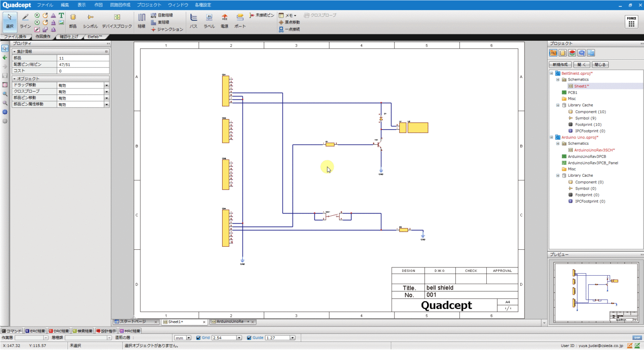Viewport: 644px width, 350px height.
Task: Click the ラベル label tool
Action: pyautogui.click(x=209, y=21)
